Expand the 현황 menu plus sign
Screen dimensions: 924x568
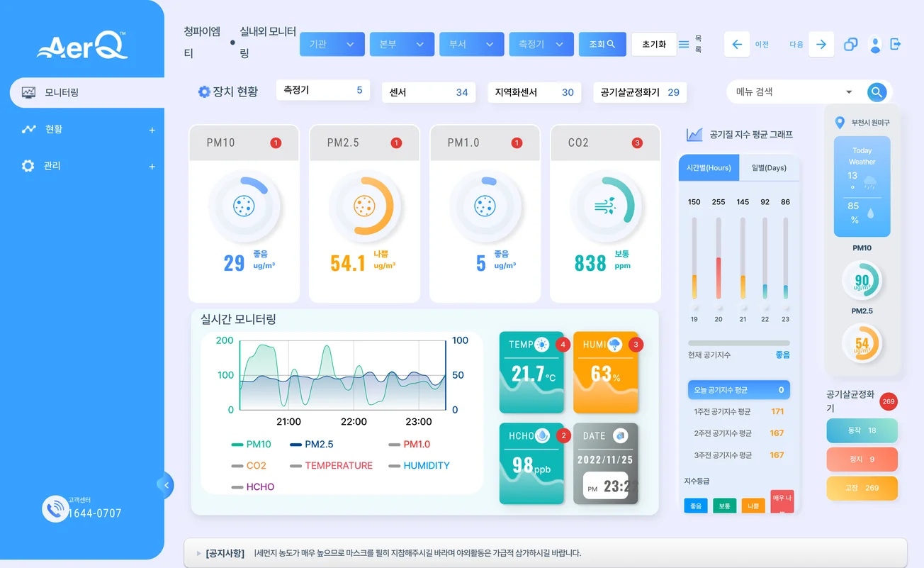[152, 130]
